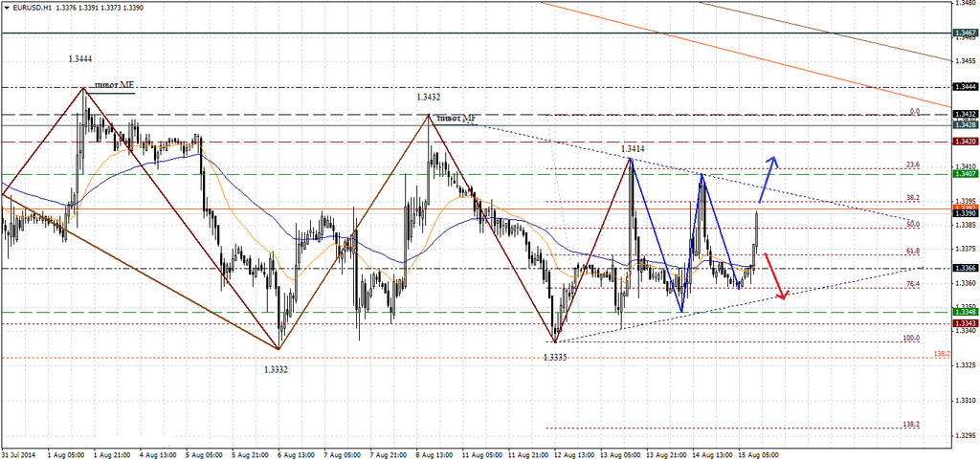The width and height of the screenshot is (980, 461).
Task: Select the red 1.3420 price tag
Action: tap(965, 142)
